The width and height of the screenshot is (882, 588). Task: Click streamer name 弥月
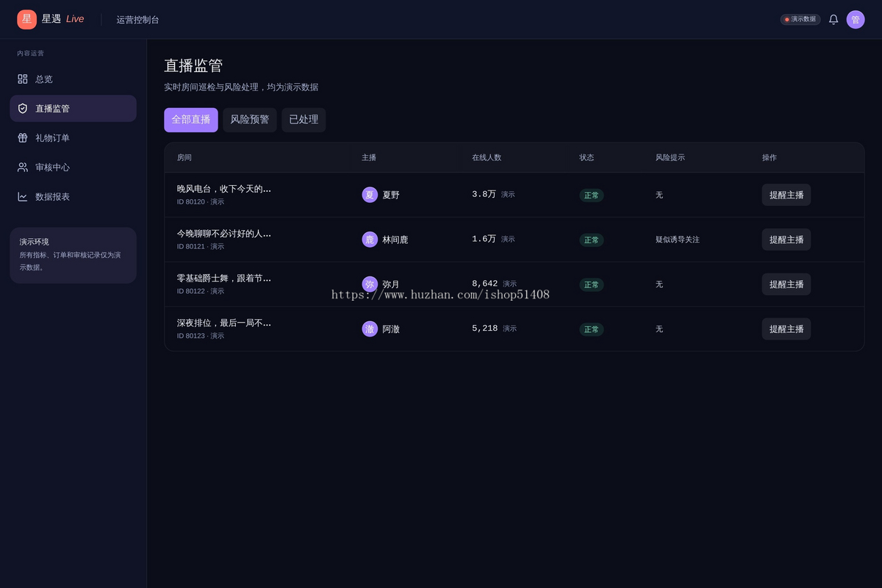[391, 284]
